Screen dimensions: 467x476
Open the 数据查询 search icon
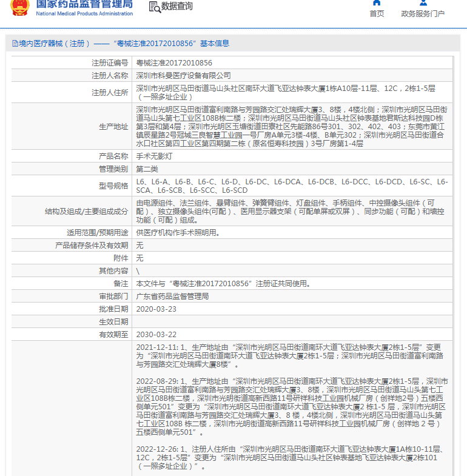tap(155, 7)
